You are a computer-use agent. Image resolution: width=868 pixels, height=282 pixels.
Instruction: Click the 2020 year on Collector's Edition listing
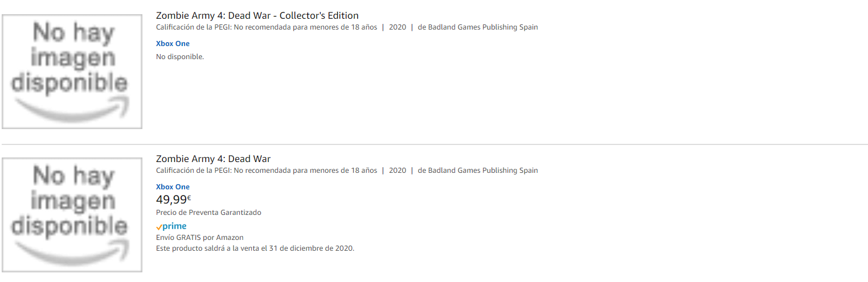click(398, 27)
